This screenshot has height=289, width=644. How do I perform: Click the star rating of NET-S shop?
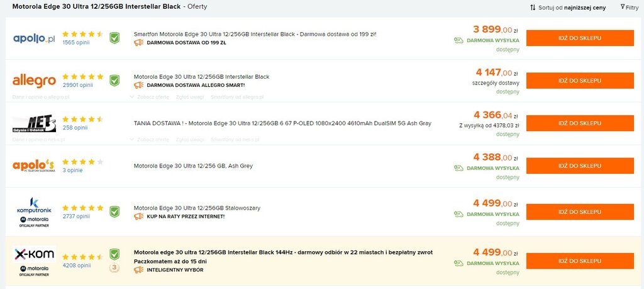click(82, 119)
